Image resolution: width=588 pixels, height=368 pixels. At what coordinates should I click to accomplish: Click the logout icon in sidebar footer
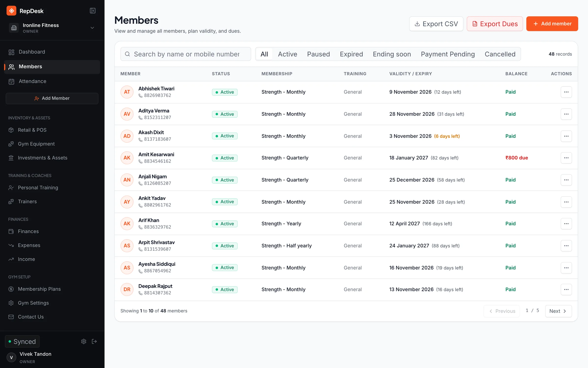click(x=94, y=342)
